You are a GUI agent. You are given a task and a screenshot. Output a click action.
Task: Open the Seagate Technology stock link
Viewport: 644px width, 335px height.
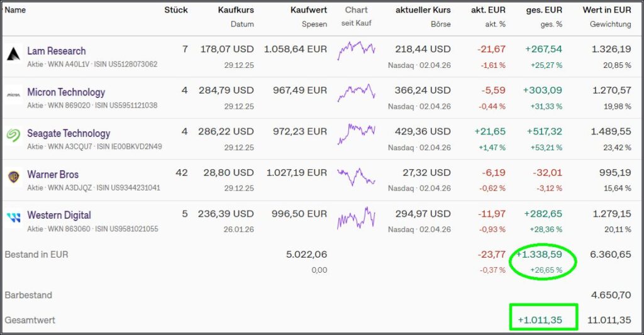69,133
